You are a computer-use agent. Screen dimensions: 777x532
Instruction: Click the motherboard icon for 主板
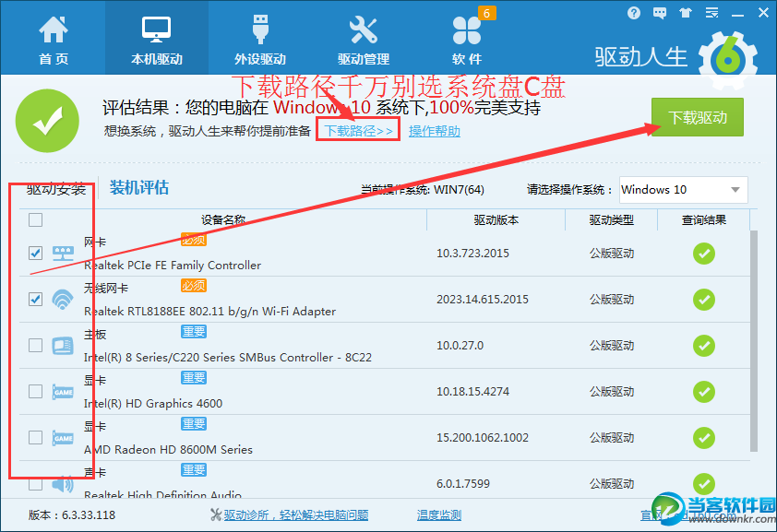coord(63,346)
